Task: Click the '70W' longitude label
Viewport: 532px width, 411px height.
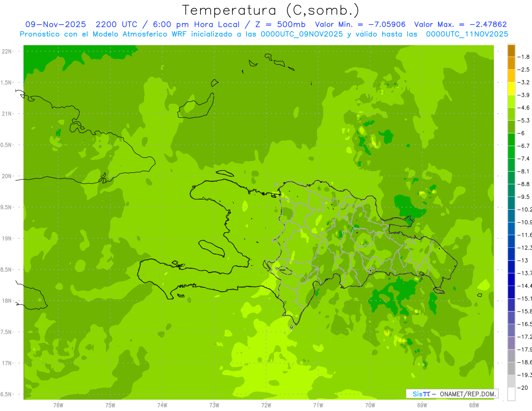Action: (x=370, y=405)
